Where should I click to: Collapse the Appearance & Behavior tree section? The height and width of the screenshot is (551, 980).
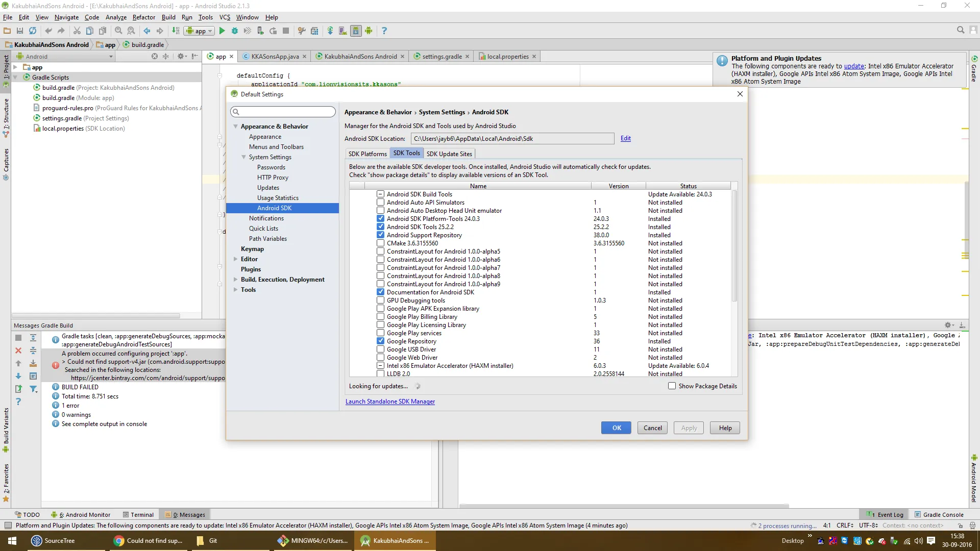click(x=235, y=127)
